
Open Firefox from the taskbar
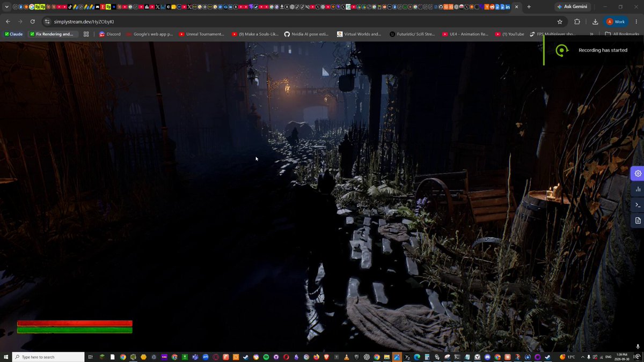tap(316, 357)
